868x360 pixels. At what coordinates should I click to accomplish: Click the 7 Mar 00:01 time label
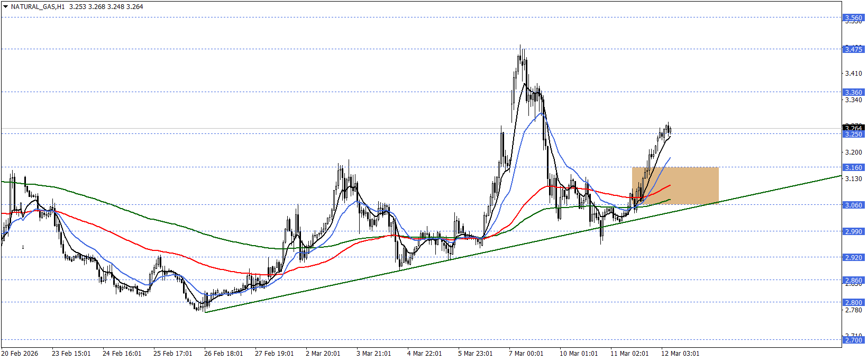tap(526, 354)
